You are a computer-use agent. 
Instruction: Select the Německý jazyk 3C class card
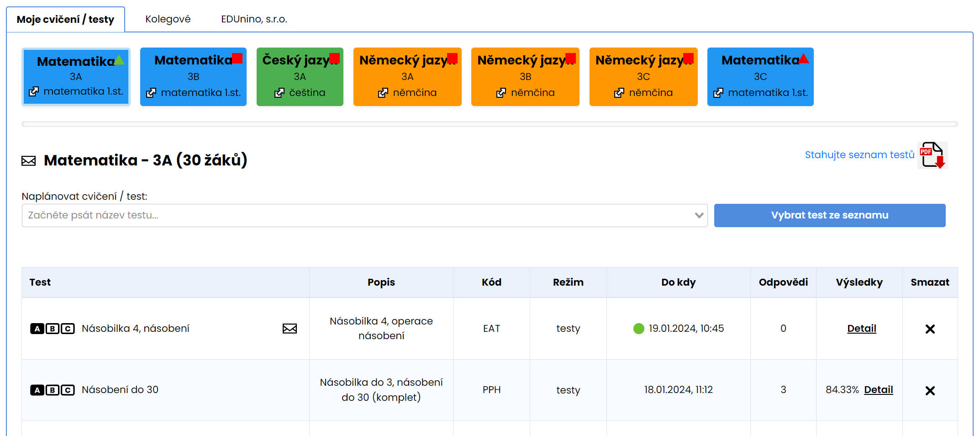[643, 77]
